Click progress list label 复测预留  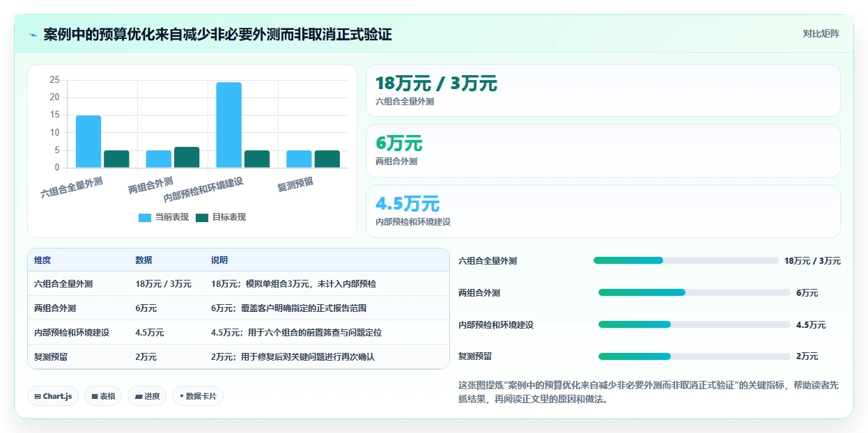tap(475, 356)
